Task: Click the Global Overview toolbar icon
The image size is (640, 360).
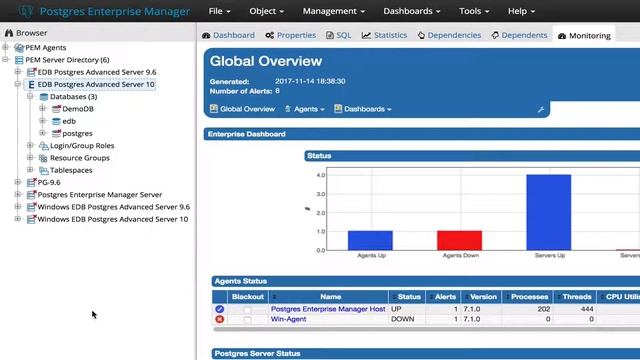Action: (x=214, y=109)
